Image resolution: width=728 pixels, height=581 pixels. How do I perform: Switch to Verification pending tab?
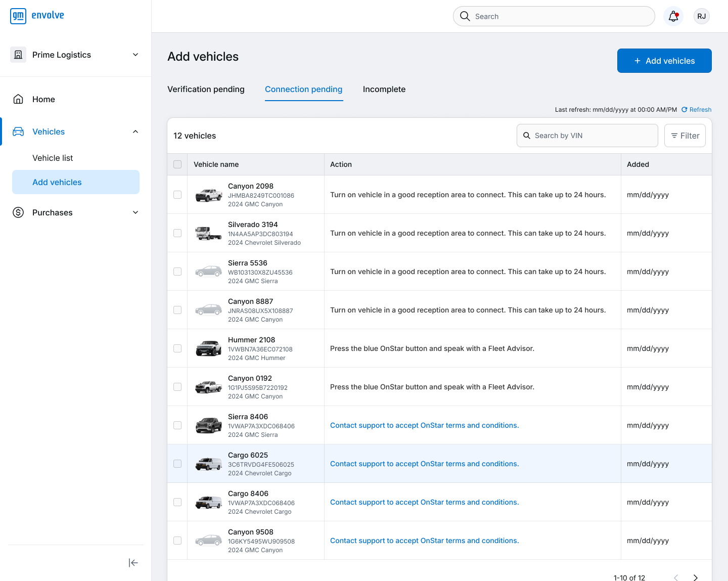click(x=206, y=89)
